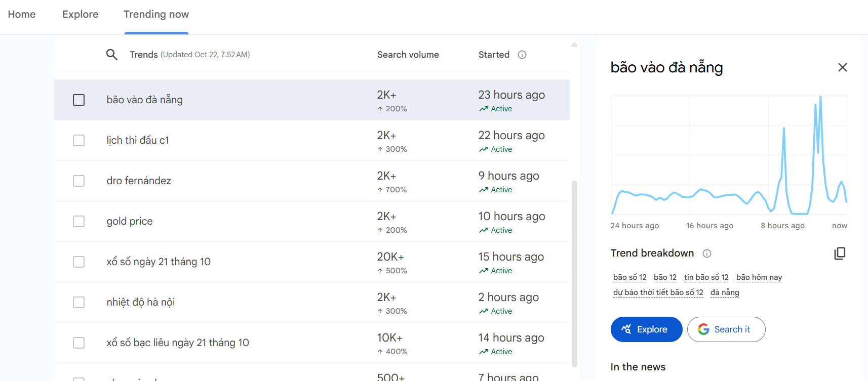This screenshot has width=868, height=381.
Task: Click the Trend breakdown info icon
Action: [707, 253]
